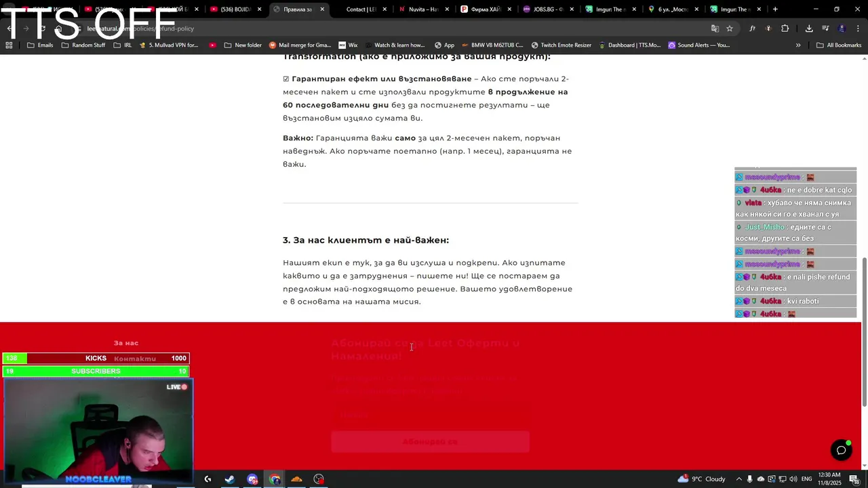Open the Wix bookmark

point(347,45)
